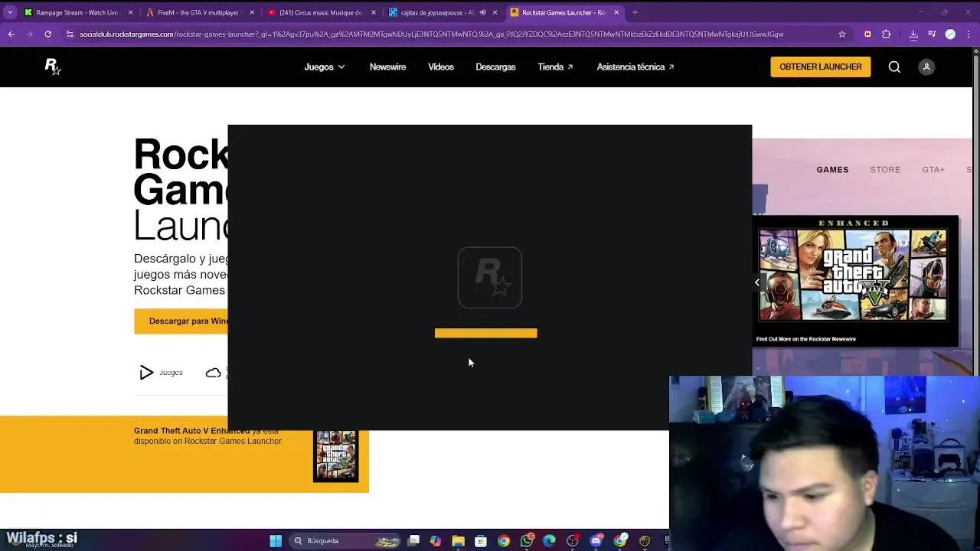980x551 pixels.
Task: Close the FiveM browser tab
Action: click(x=252, y=12)
